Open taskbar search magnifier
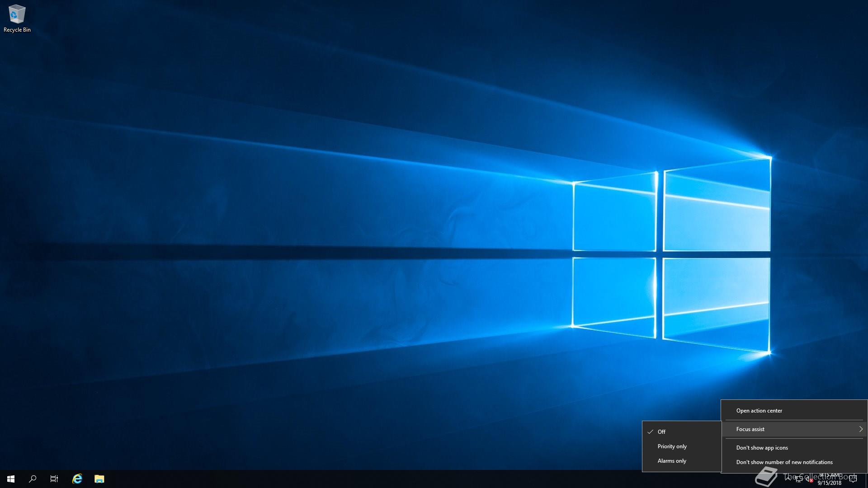This screenshot has height=488, width=868. [33, 479]
